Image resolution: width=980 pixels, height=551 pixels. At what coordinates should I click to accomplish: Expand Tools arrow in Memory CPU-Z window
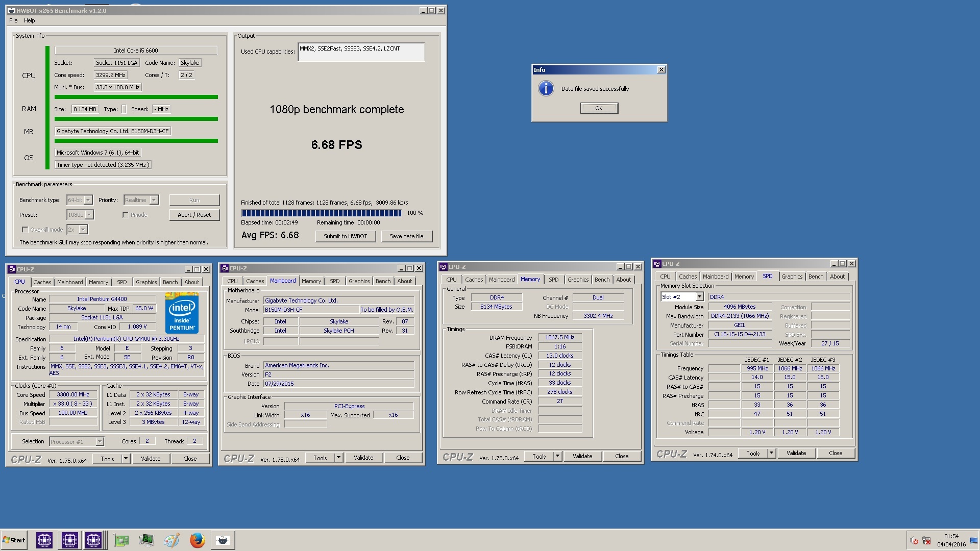(557, 456)
